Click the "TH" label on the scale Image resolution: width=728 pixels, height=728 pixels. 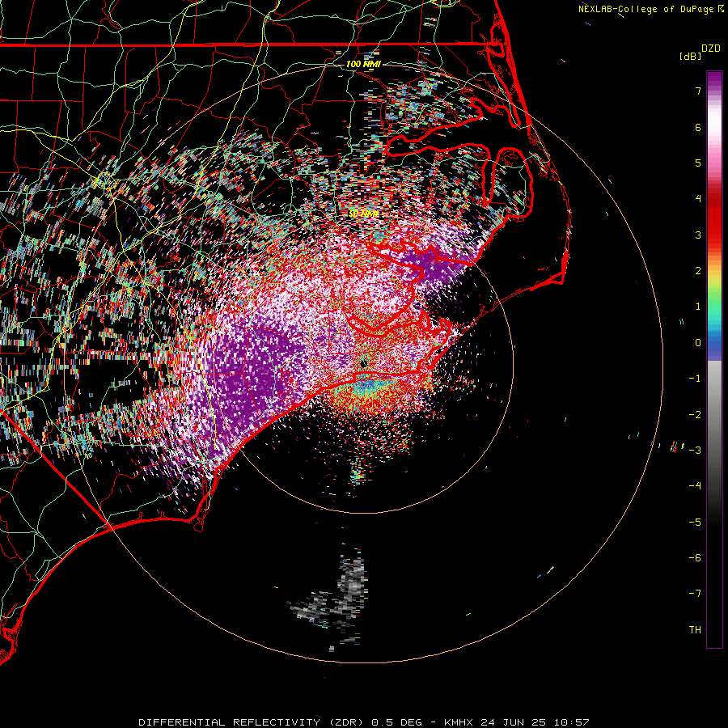pyautogui.click(x=695, y=630)
